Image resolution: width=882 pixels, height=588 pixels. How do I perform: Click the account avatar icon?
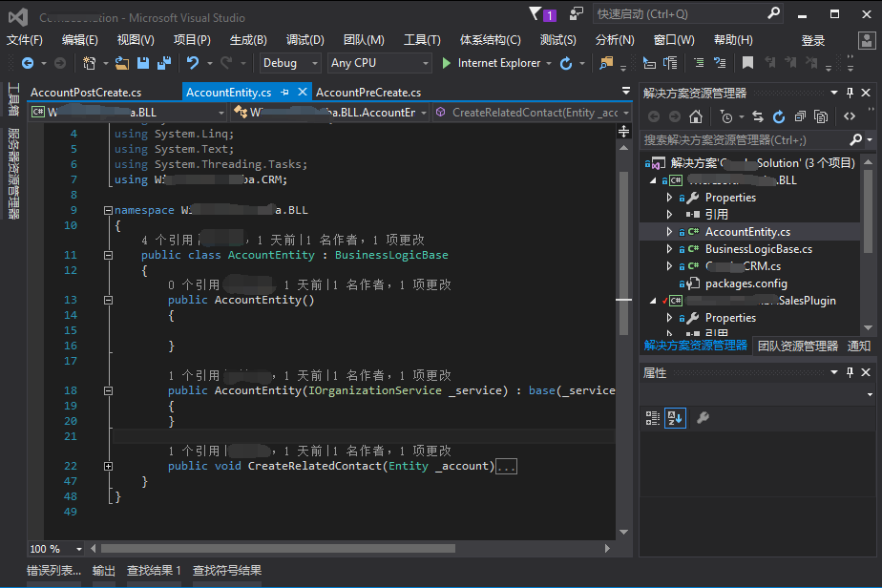[x=867, y=40]
